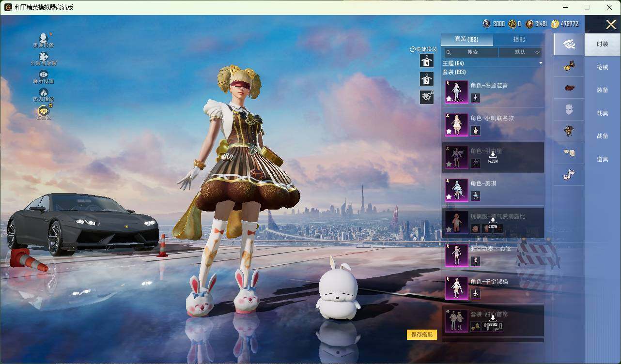Open the gold 收藏家 collector badge
Viewport: 621px width, 364px height.
click(44, 111)
